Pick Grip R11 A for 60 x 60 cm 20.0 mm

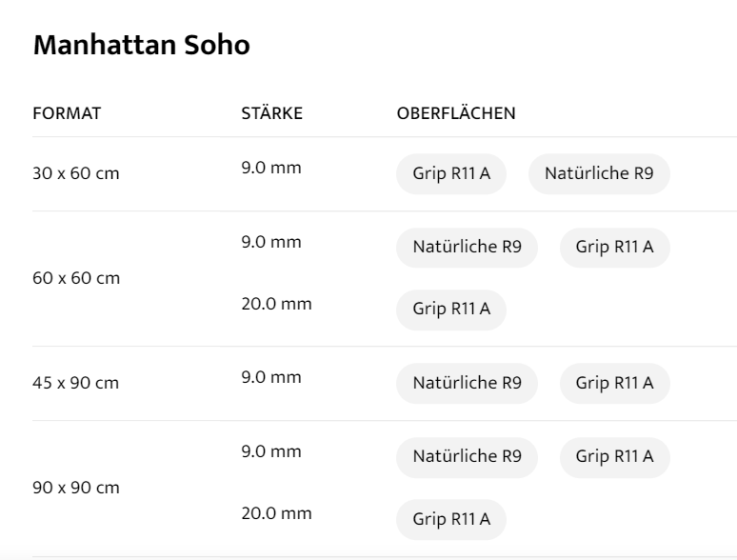pyautogui.click(x=451, y=310)
